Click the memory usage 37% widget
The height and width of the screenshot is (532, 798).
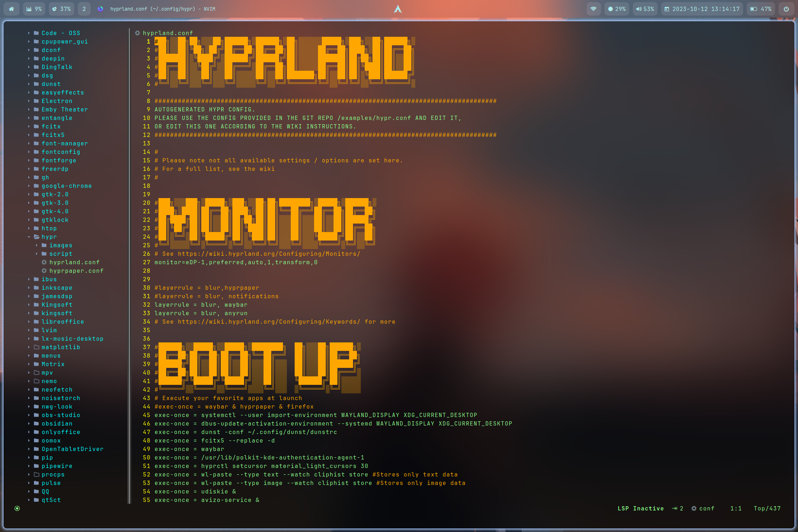[x=61, y=9]
